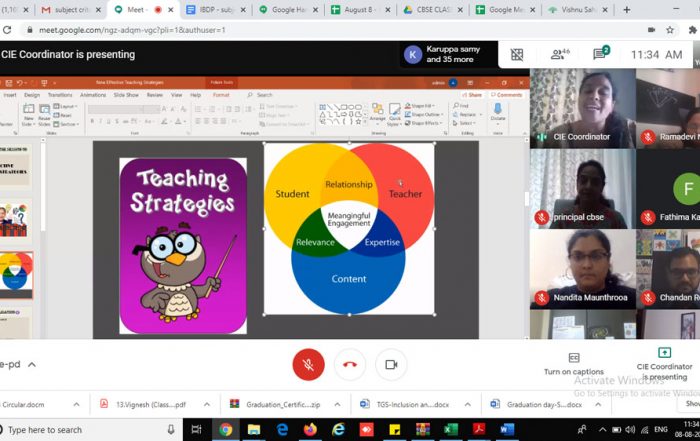This screenshot has width=700, height=441.
Task: Open the CIE Coordinator is presenting menu
Action: tap(664, 364)
